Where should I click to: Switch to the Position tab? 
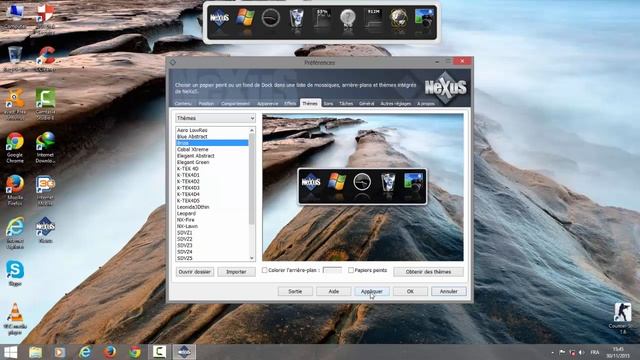pos(206,104)
